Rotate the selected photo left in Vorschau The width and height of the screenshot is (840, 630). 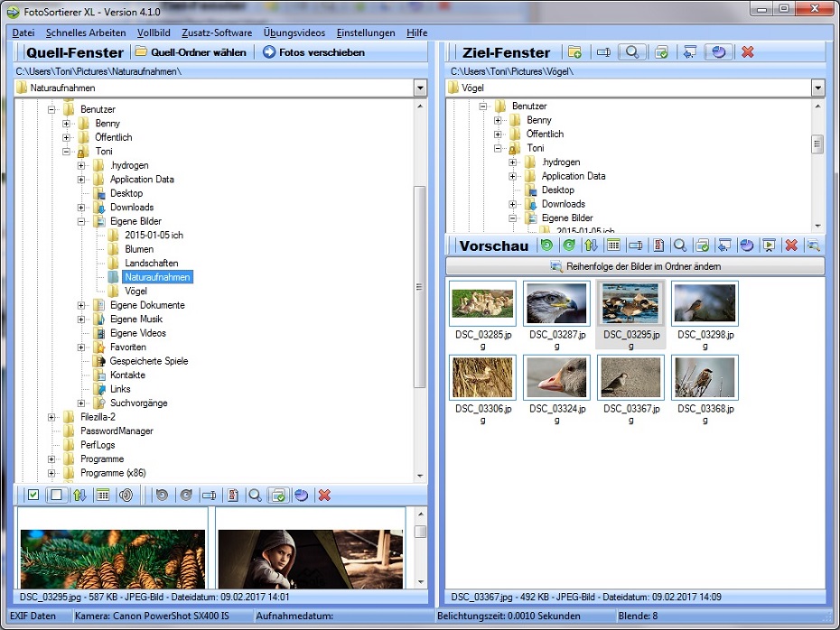(x=546, y=245)
